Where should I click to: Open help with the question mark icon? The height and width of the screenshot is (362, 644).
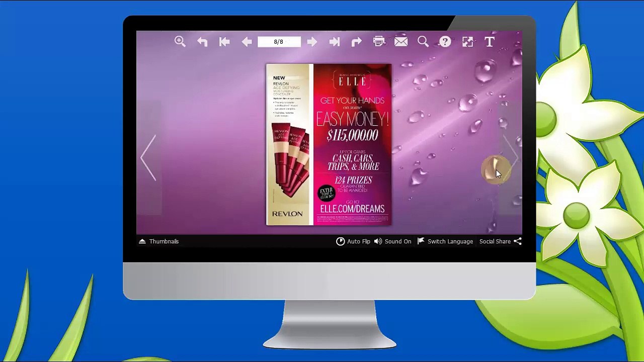[445, 42]
